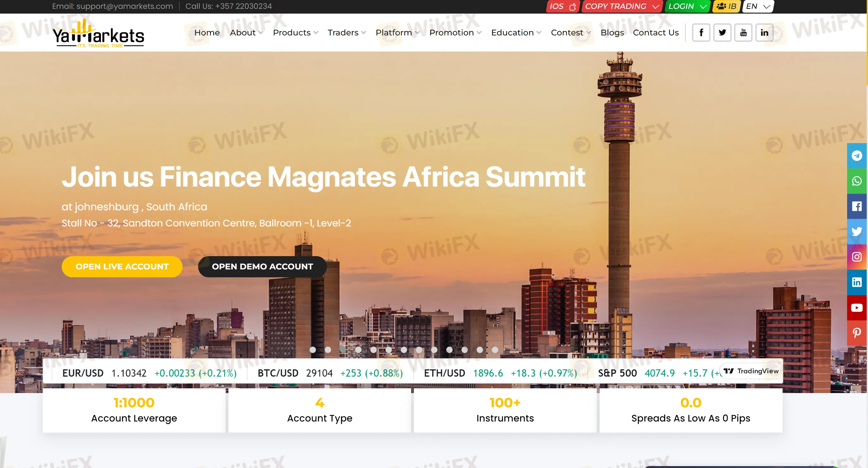Click OPEN DEMO ACCOUNT button
868x468 pixels.
[x=262, y=267]
